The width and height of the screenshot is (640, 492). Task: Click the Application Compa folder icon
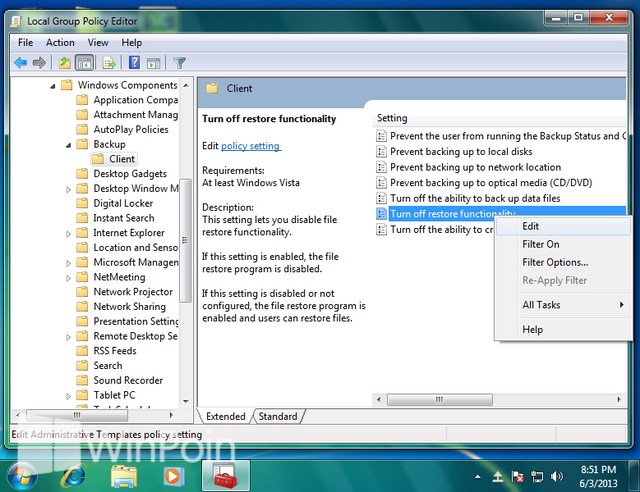point(82,100)
